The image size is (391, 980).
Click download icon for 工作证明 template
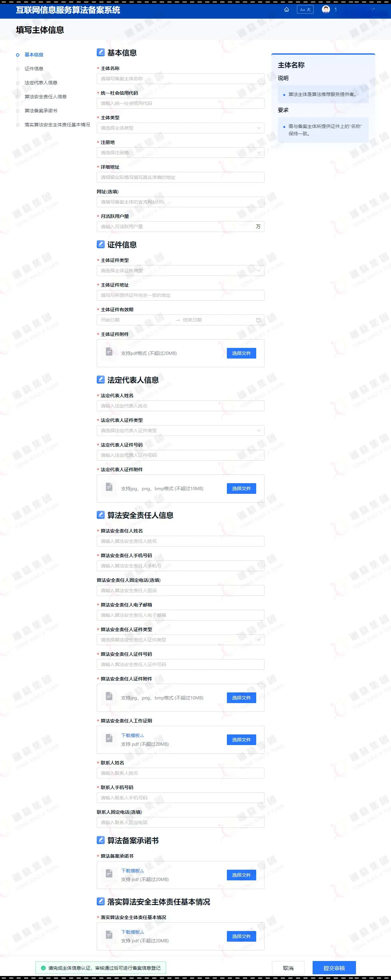point(142,735)
